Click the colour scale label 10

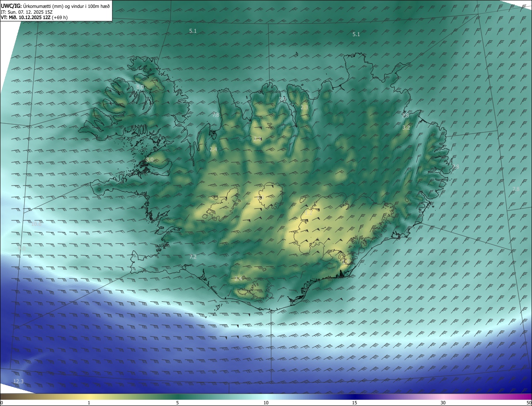[266, 403]
